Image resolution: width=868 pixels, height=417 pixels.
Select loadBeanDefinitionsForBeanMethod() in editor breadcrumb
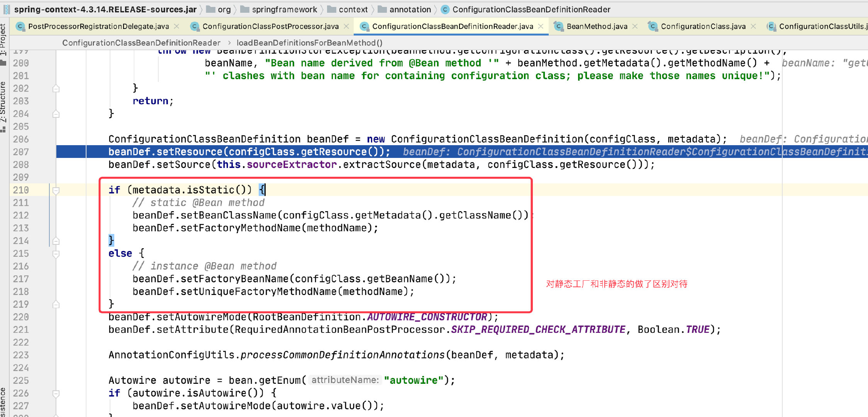[309, 42]
